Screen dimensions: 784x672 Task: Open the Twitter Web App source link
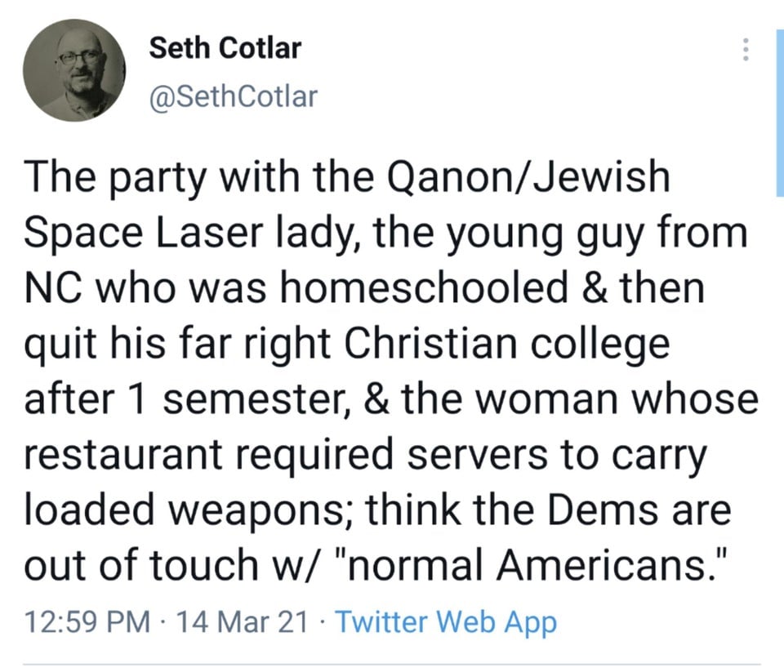coord(447,622)
